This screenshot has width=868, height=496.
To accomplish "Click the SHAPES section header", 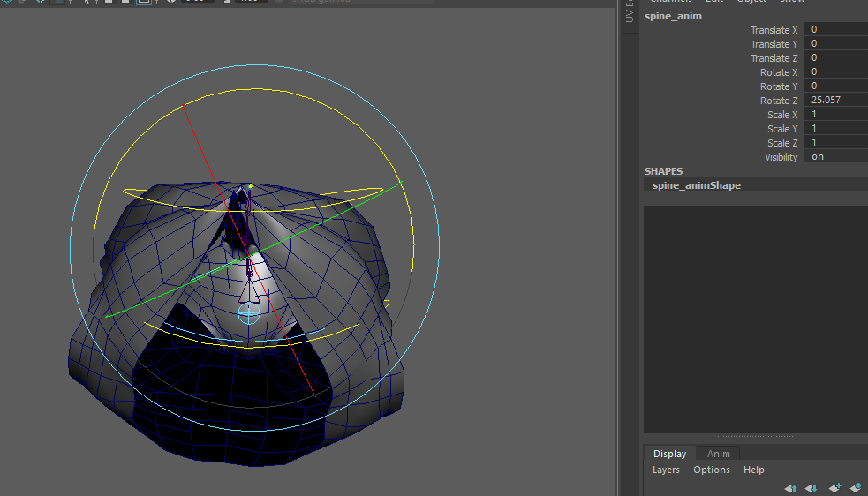I will 663,171.
